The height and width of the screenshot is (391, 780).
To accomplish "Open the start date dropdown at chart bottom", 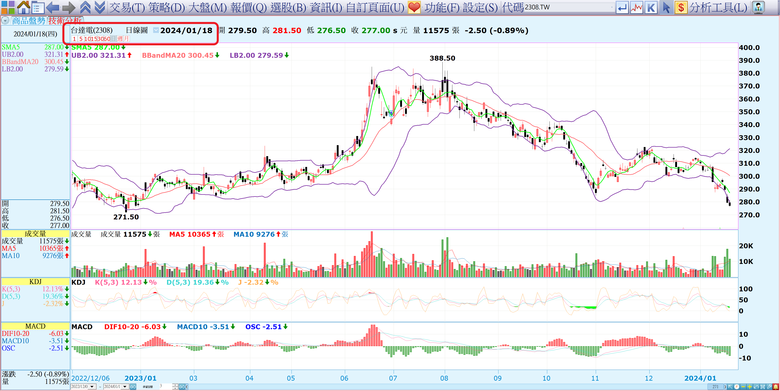I will [92, 387].
